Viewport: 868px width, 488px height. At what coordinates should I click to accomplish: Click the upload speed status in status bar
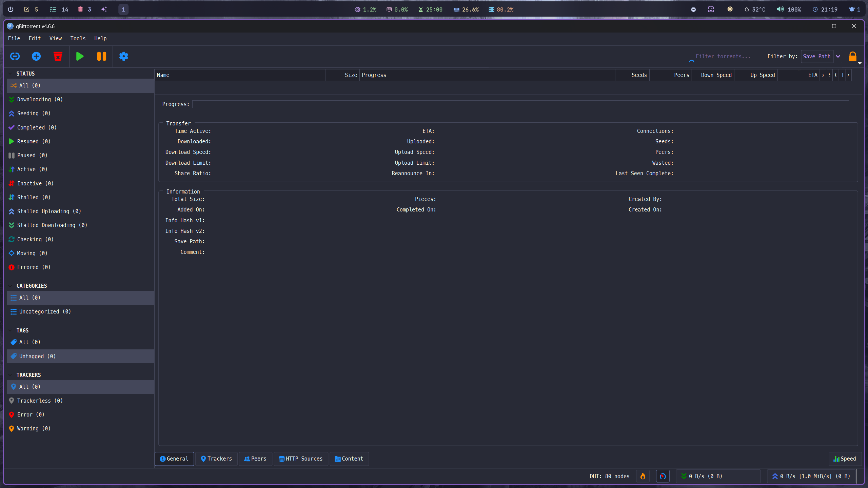point(811,476)
